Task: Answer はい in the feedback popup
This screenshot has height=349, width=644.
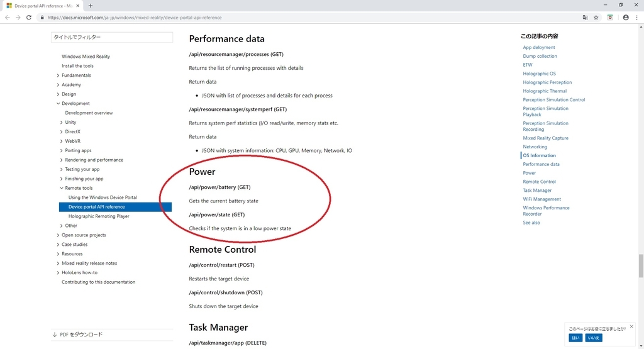Action: tap(575, 338)
